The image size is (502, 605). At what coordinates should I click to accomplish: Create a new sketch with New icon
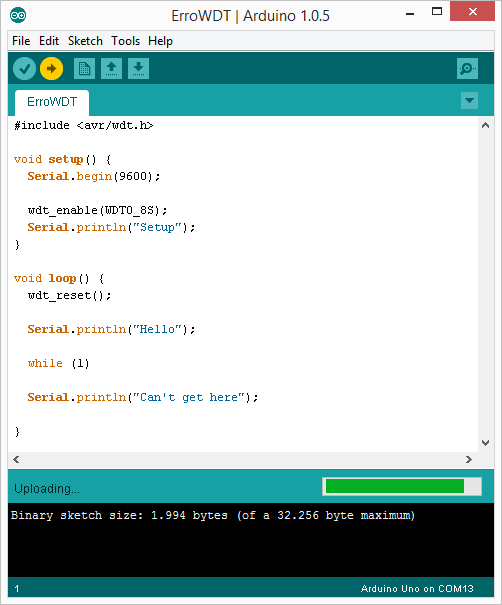point(84,69)
